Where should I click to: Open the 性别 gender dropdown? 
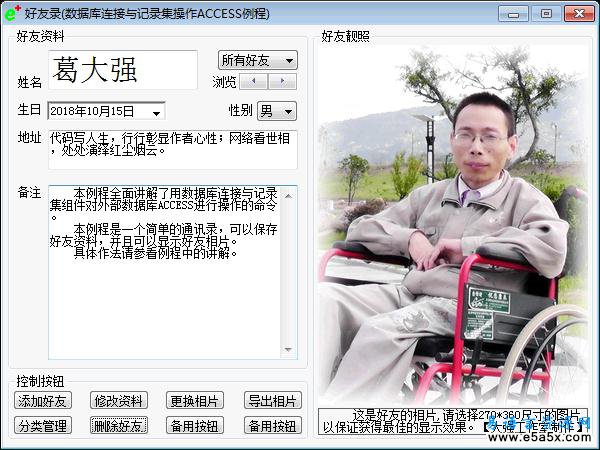(x=276, y=110)
